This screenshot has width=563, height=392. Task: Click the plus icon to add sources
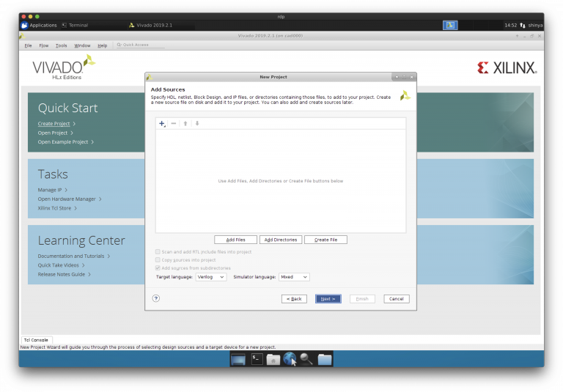tap(162, 124)
